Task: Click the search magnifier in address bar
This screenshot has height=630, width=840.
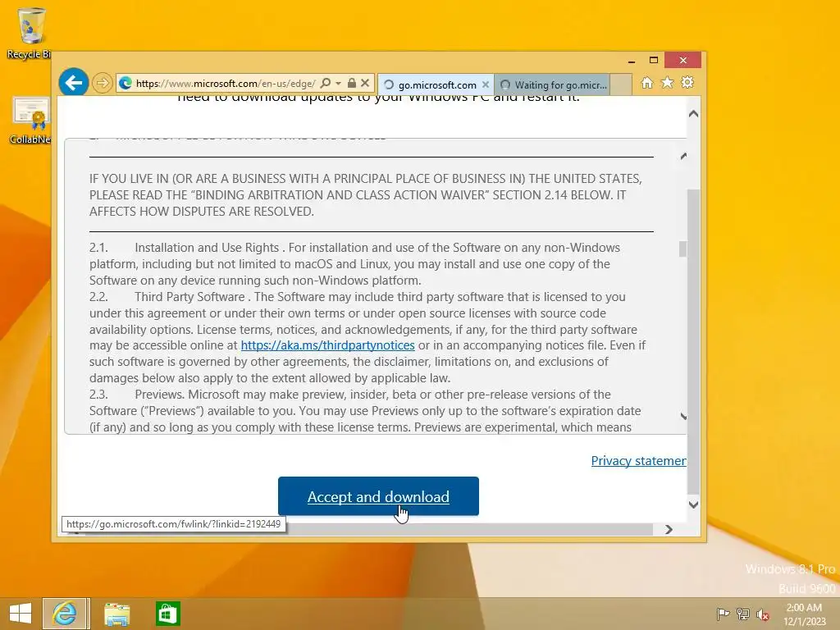Action: (x=325, y=83)
